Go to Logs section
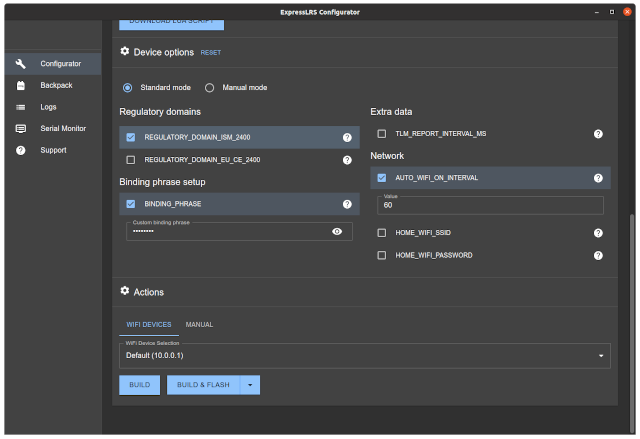 tap(53, 107)
